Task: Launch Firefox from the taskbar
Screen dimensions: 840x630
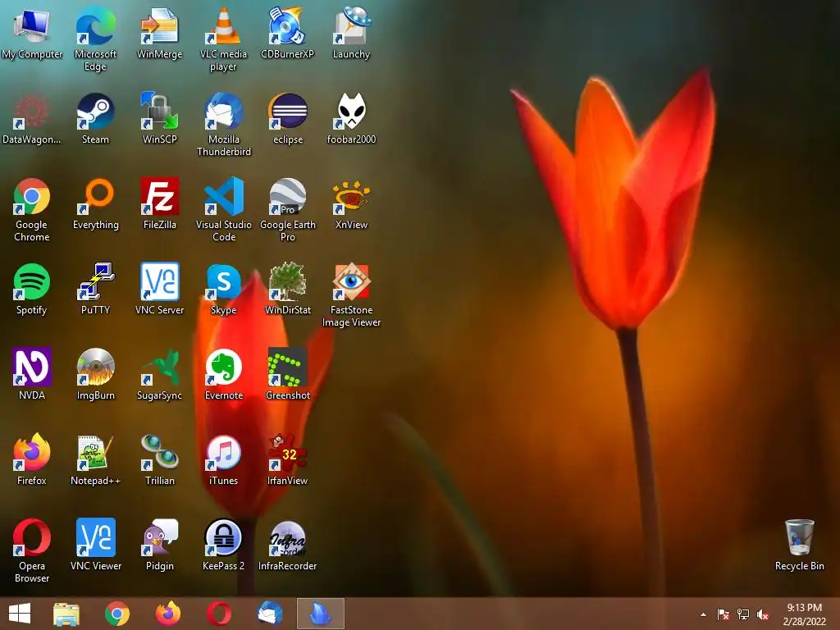Action: tap(167, 614)
